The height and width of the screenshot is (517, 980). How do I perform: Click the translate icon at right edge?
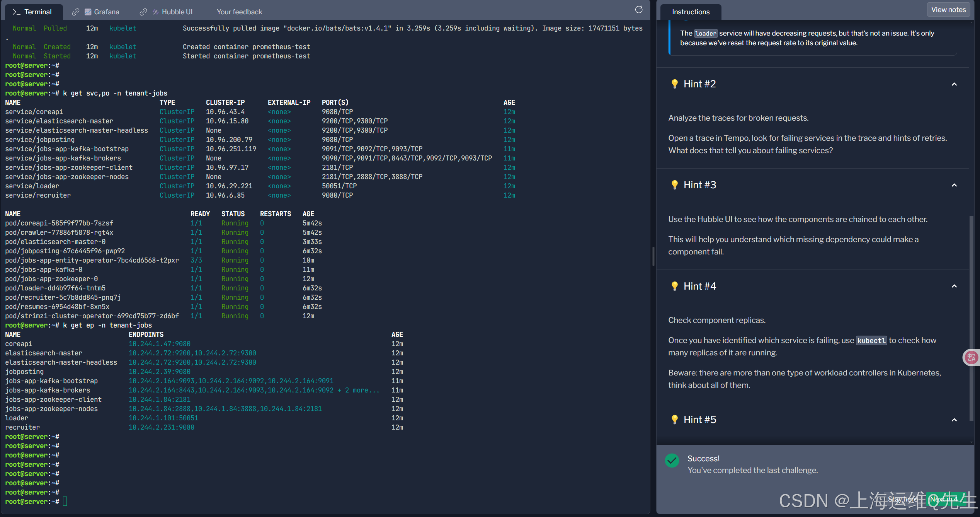click(x=971, y=357)
